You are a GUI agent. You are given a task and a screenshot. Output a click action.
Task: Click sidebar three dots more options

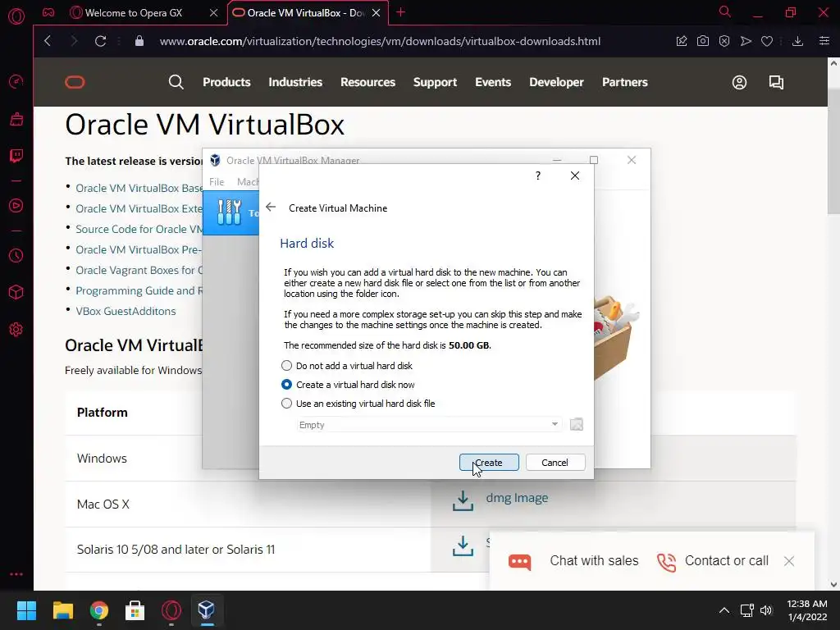[x=16, y=574]
